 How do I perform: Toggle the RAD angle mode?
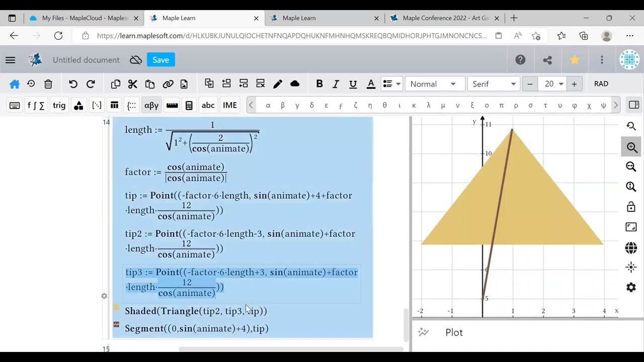[601, 84]
